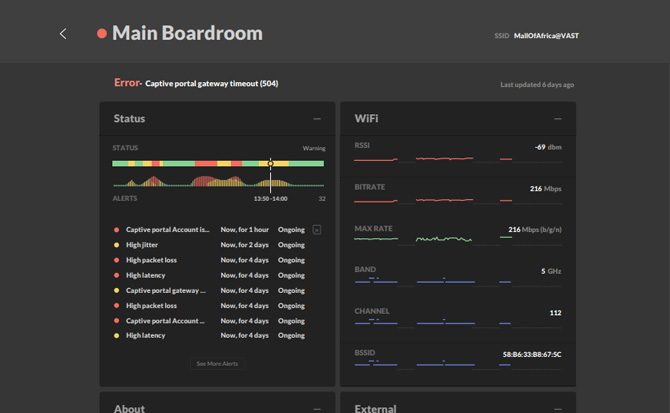The height and width of the screenshot is (413, 670).
Task: Click the timeline marker handle on status bar
Action: (x=270, y=163)
